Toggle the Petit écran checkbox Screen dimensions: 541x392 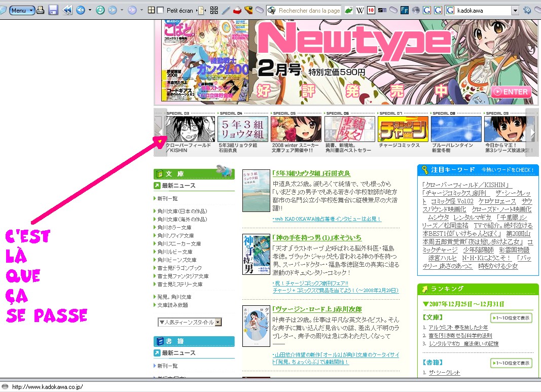pos(160,10)
